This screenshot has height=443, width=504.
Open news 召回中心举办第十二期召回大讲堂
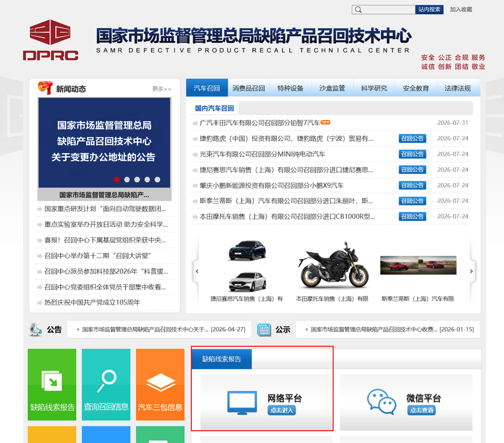[x=98, y=256]
